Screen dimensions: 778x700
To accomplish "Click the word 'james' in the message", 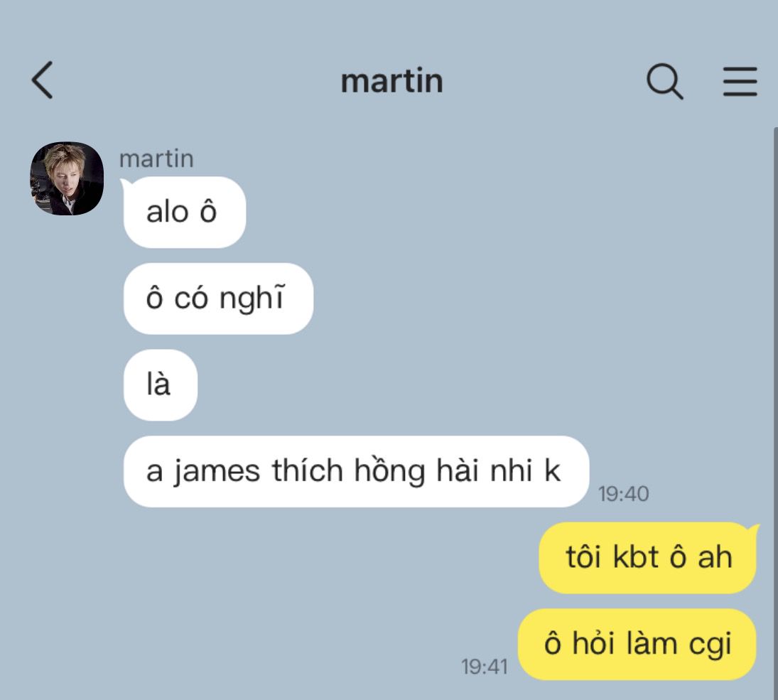I will click(x=217, y=471).
